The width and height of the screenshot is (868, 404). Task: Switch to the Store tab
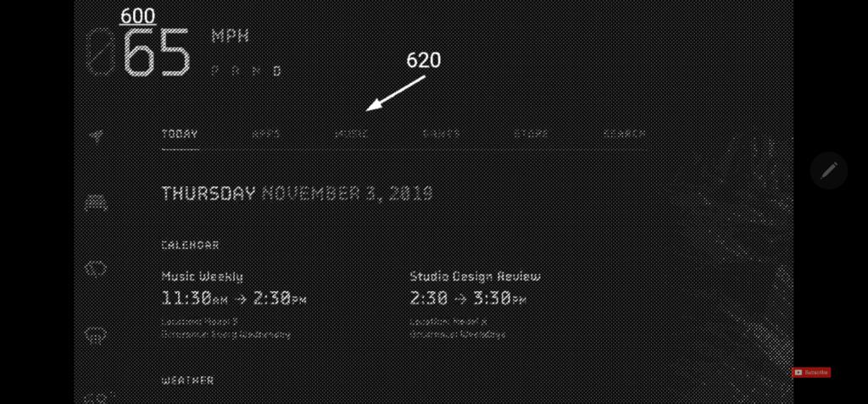[x=531, y=134]
